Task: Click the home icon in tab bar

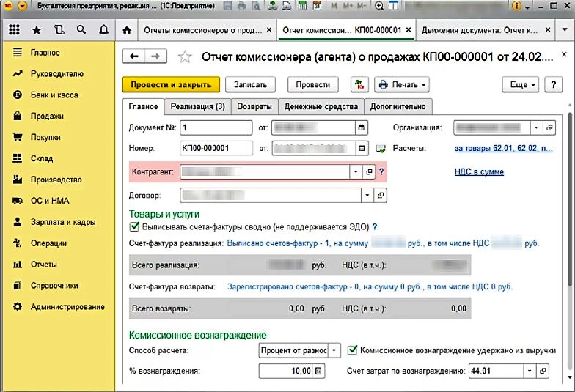Action: 128,31
